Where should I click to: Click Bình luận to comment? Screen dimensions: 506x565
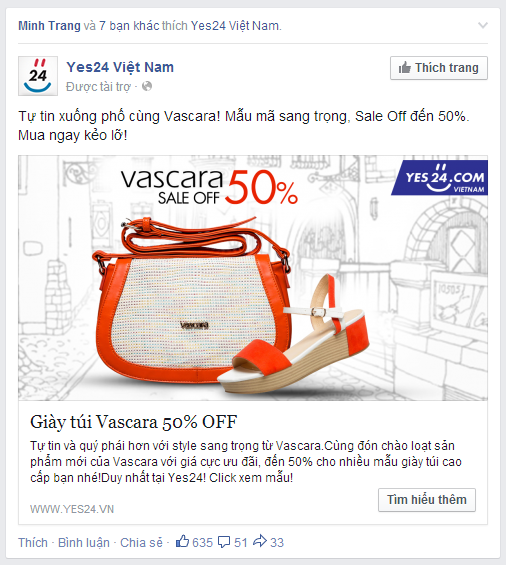[84, 542]
